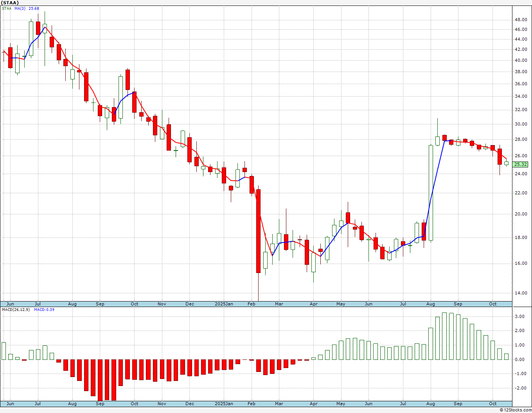This screenshot has width=532, height=413.
Task: Click the 46.00 price axis label
Action: coord(520,29)
